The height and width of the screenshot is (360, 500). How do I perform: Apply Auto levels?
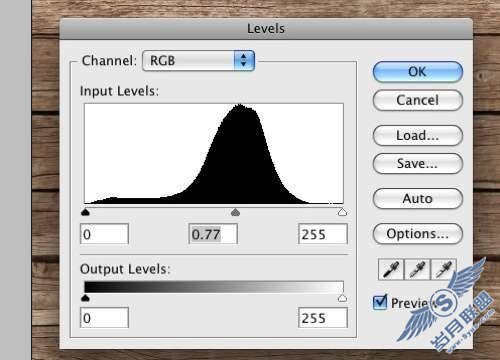click(x=417, y=199)
